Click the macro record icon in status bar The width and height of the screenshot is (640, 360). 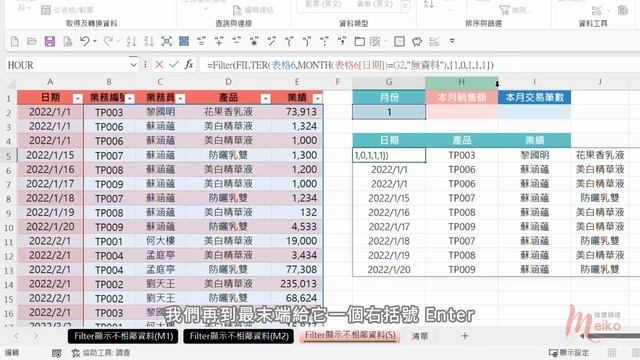(57, 353)
